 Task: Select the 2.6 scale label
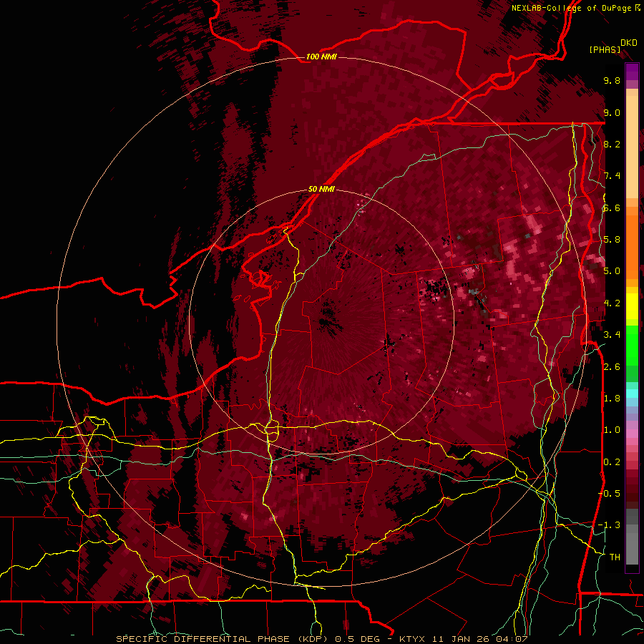[612, 366]
